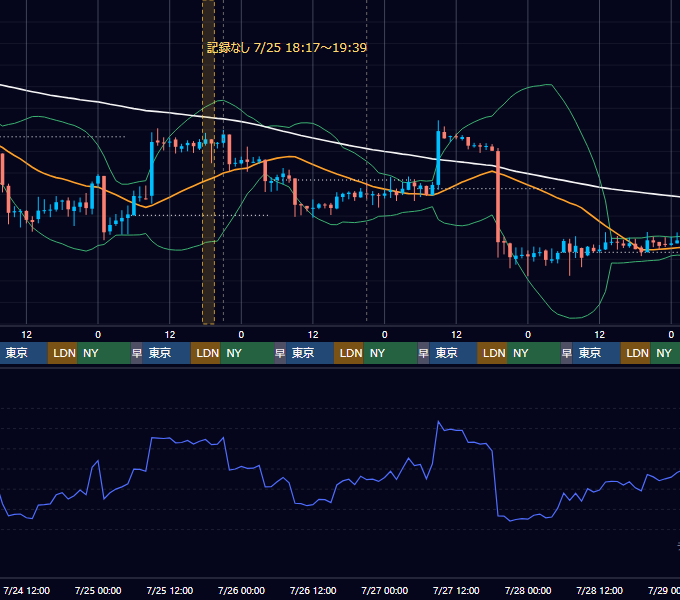The image size is (680, 600).
Task: Click the LDN session block for 7/27
Action: point(492,353)
